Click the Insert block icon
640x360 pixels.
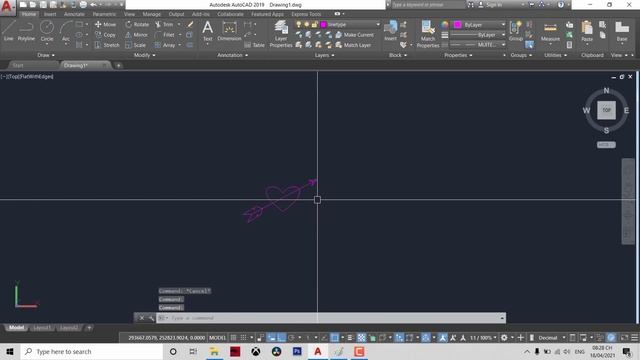point(391,31)
